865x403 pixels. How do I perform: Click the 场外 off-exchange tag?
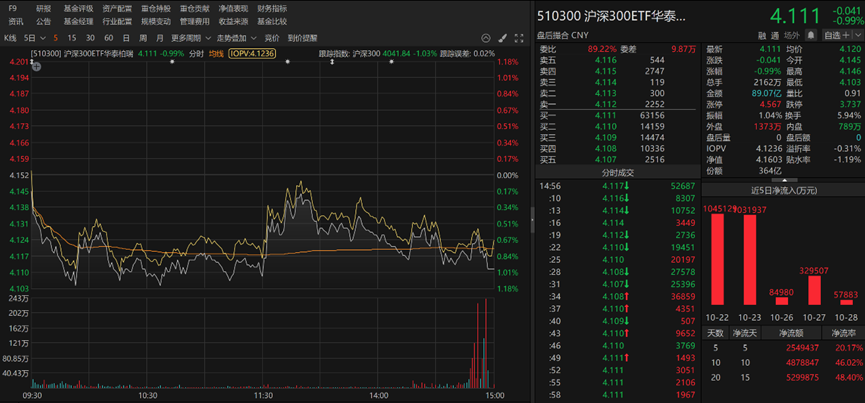pyautogui.click(x=792, y=35)
